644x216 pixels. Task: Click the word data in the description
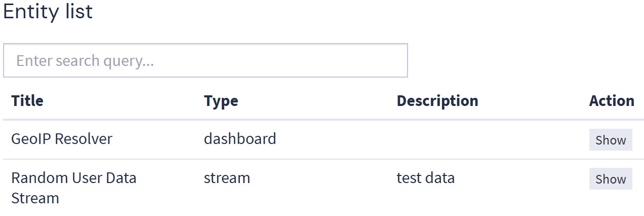pos(440,178)
